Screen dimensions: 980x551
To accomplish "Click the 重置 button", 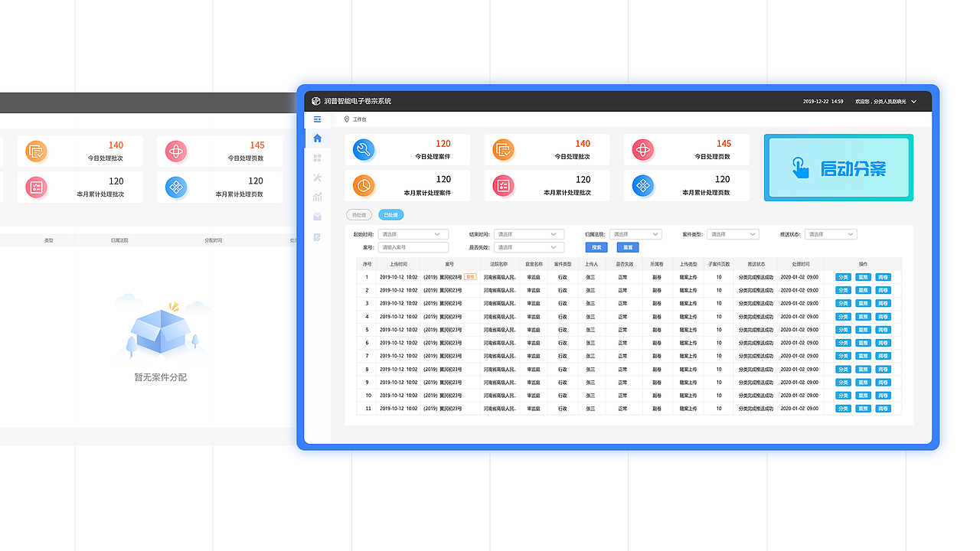I will pyautogui.click(x=628, y=247).
